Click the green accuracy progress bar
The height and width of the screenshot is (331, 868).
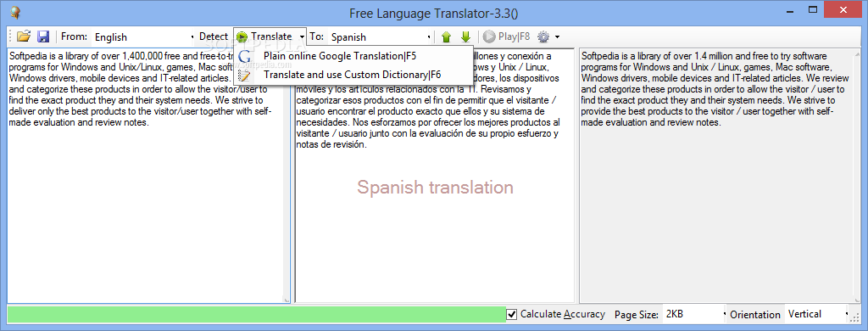256,314
